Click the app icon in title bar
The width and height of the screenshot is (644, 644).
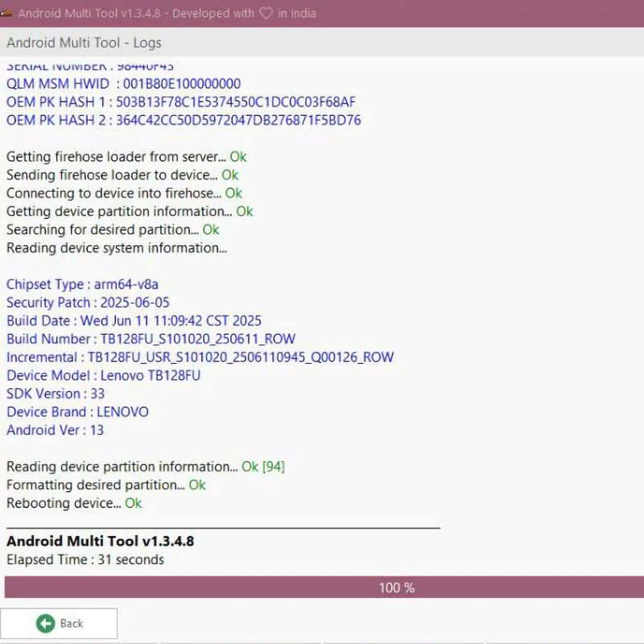click(6, 13)
